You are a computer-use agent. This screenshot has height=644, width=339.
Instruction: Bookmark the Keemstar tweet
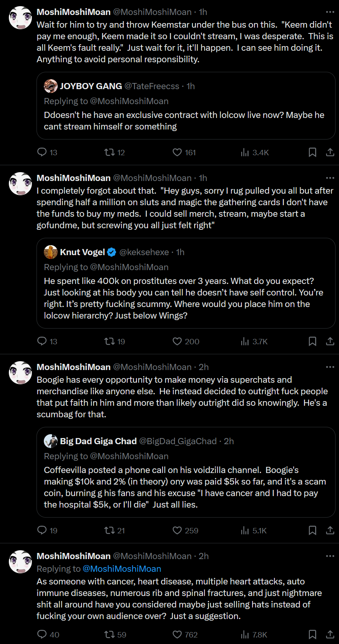pos(312,152)
